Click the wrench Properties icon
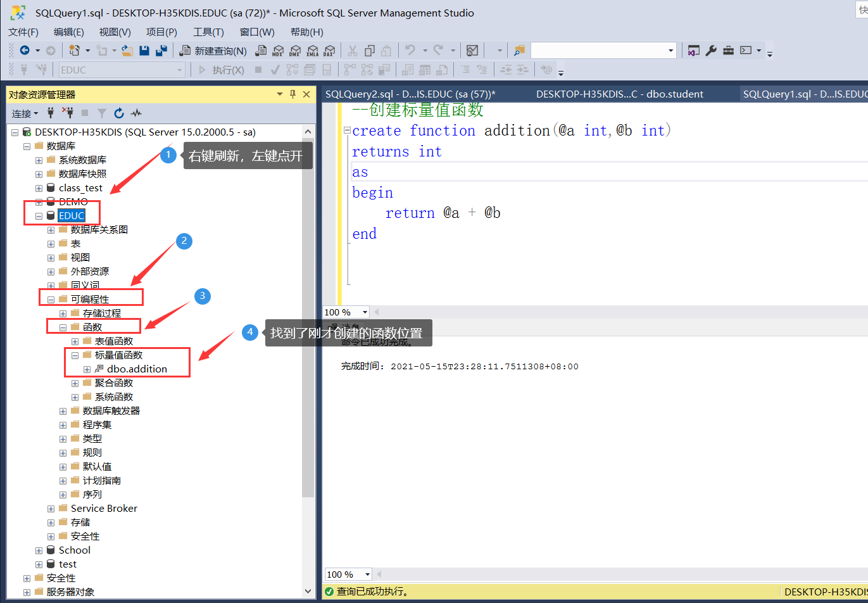The image size is (868, 603). click(x=711, y=51)
